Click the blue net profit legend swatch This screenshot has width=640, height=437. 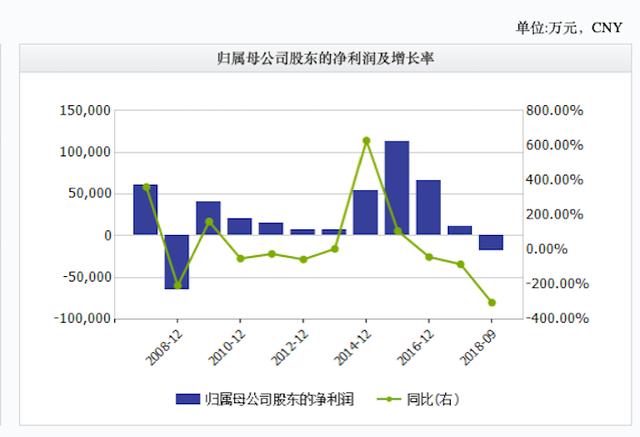(x=187, y=399)
